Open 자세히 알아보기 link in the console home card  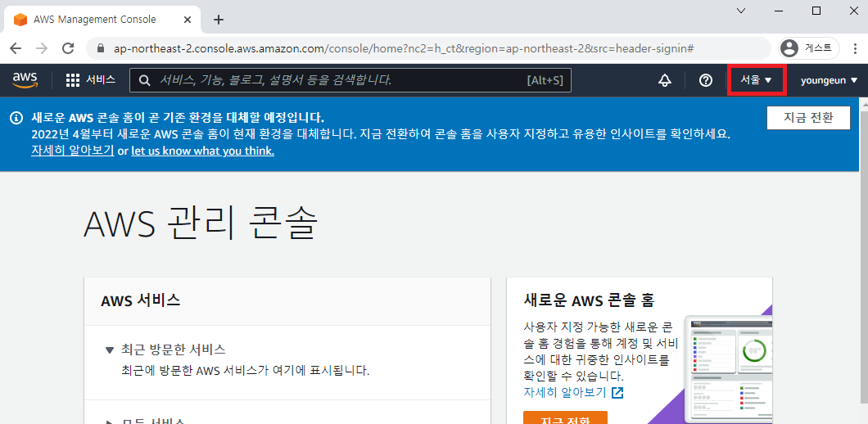(565, 393)
